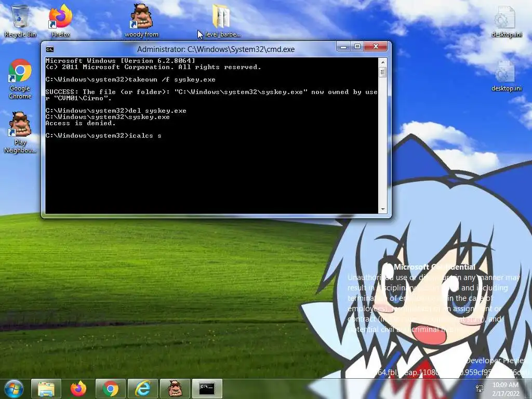The width and height of the screenshot is (532, 399).
Task: Select the 'woody from' desktop shortcut
Action: [141, 21]
